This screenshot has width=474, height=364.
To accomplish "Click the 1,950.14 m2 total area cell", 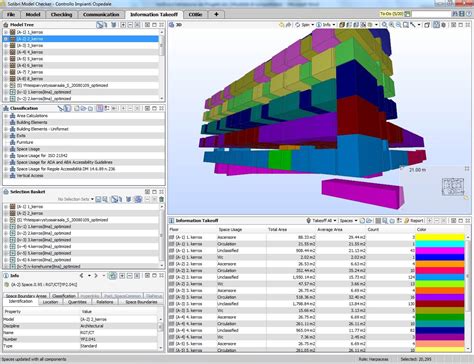I will pyautogui.click(x=291, y=277).
